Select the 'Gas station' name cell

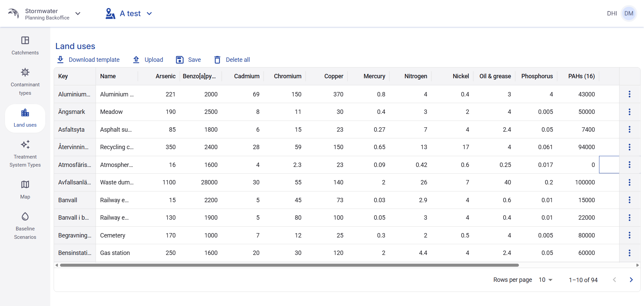[x=117, y=253]
